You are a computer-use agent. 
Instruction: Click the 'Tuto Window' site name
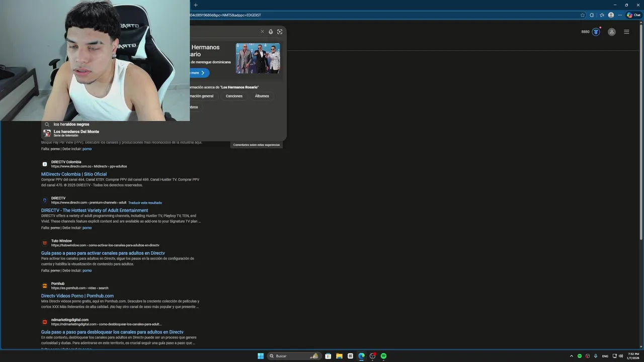pyautogui.click(x=61, y=241)
